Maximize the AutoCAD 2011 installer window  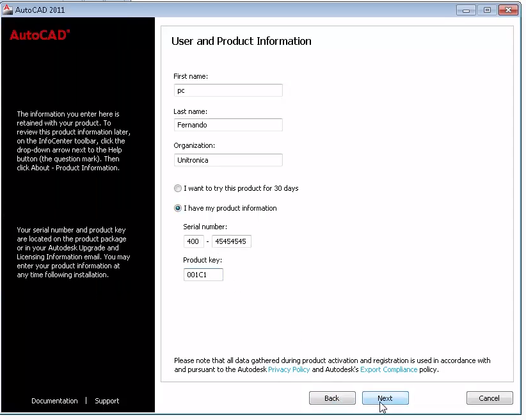487,10
